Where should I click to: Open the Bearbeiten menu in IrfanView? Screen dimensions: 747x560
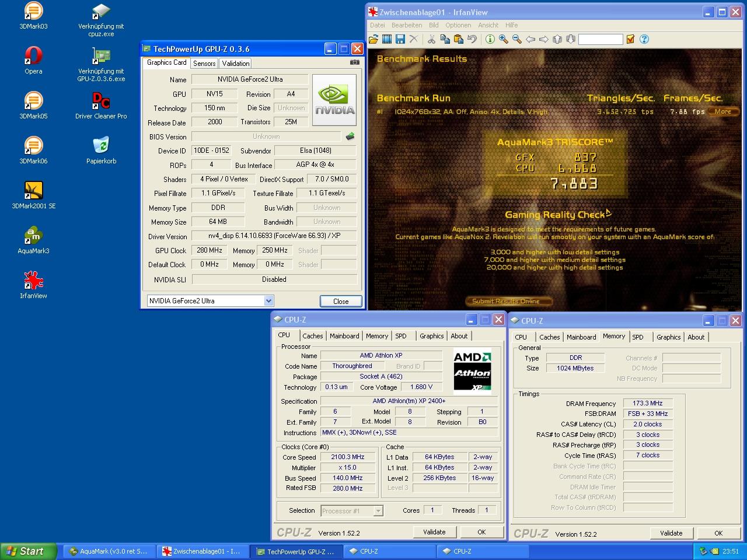click(407, 25)
